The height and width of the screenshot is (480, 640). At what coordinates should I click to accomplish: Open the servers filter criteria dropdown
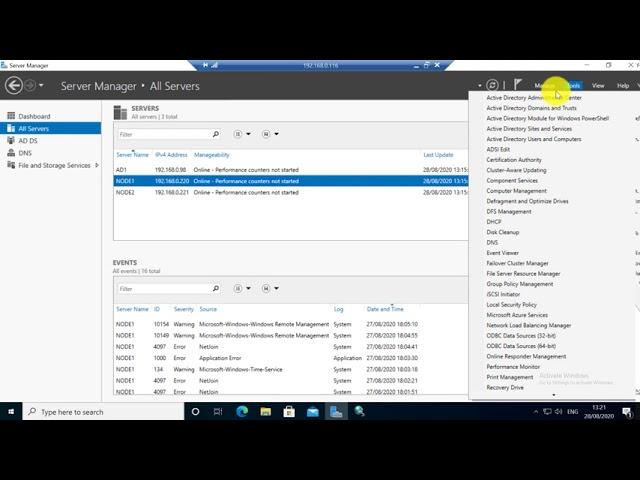[x=242, y=134]
